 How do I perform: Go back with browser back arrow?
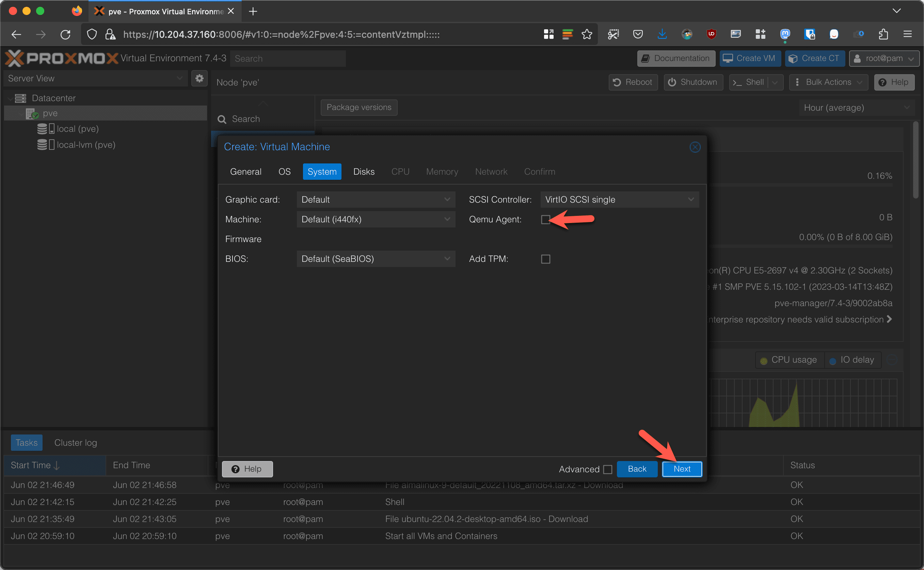(16, 35)
